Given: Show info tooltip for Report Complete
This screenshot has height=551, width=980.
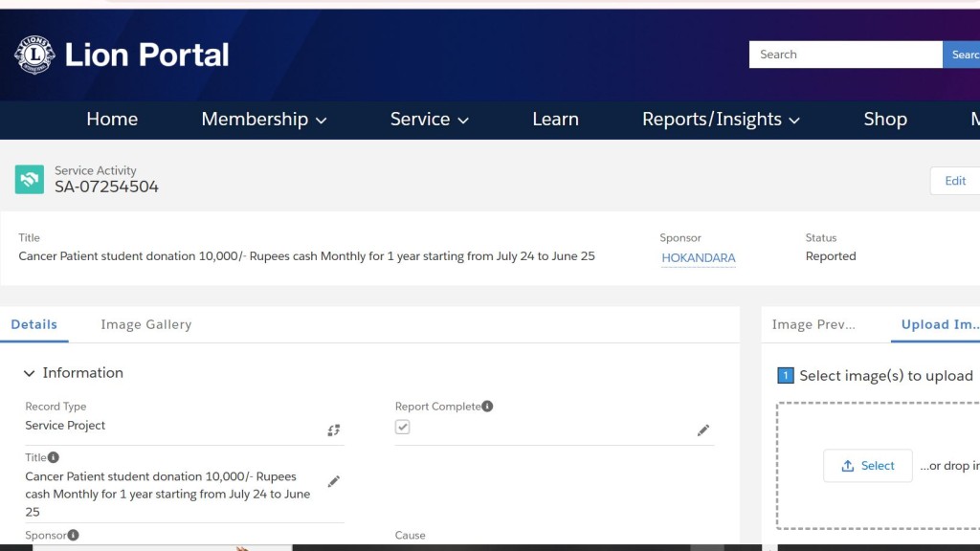Looking at the screenshot, I should [x=487, y=406].
